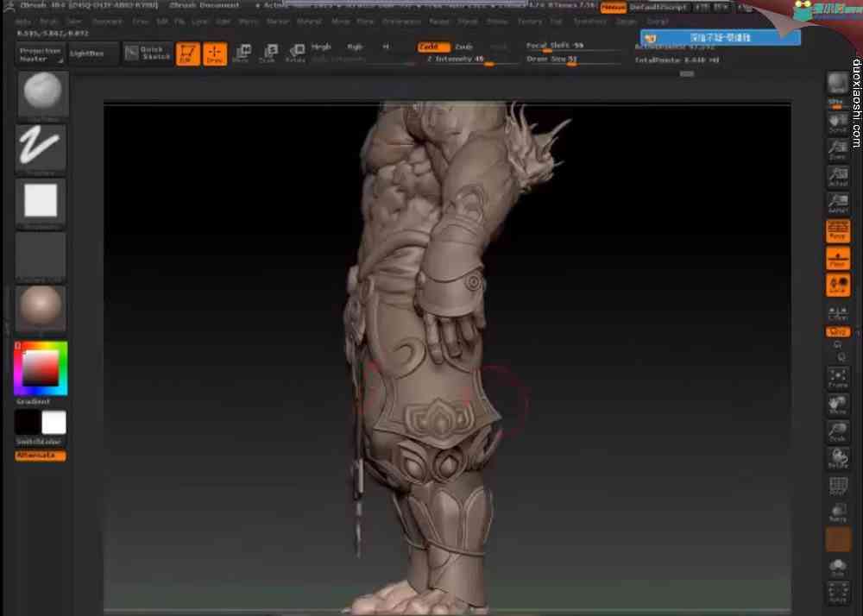Toggle Edit mode button
This screenshot has width=863, height=616.
pyautogui.click(x=187, y=53)
